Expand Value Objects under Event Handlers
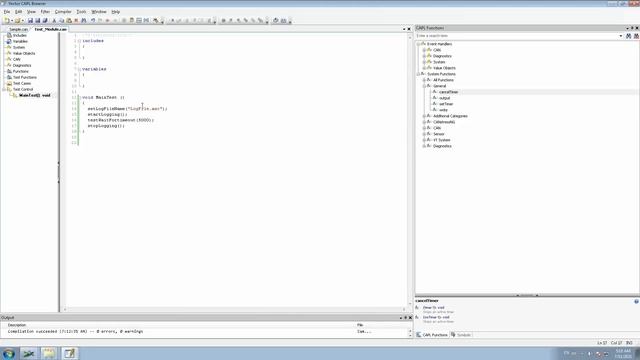 (424, 68)
